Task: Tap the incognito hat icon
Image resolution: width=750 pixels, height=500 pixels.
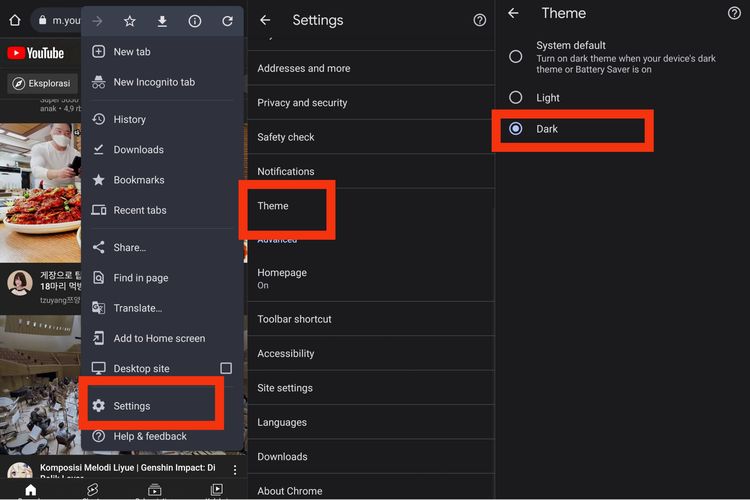Action: [x=99, y=82]
